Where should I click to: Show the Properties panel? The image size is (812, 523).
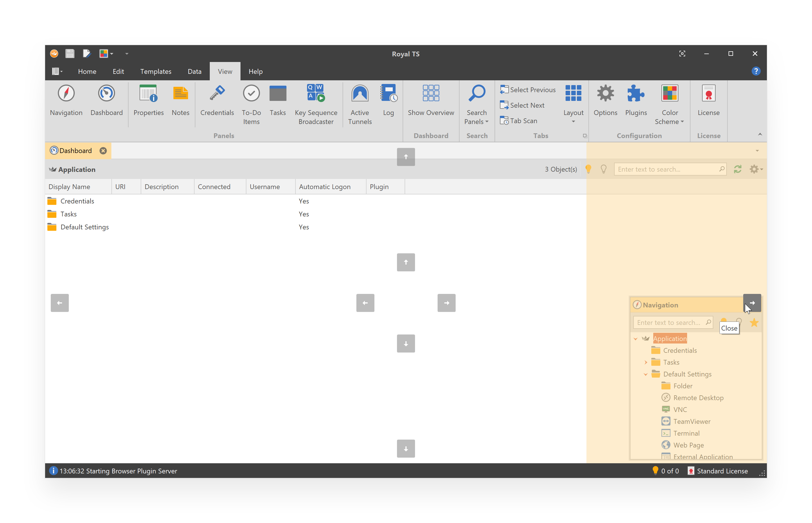coord(149,101)
